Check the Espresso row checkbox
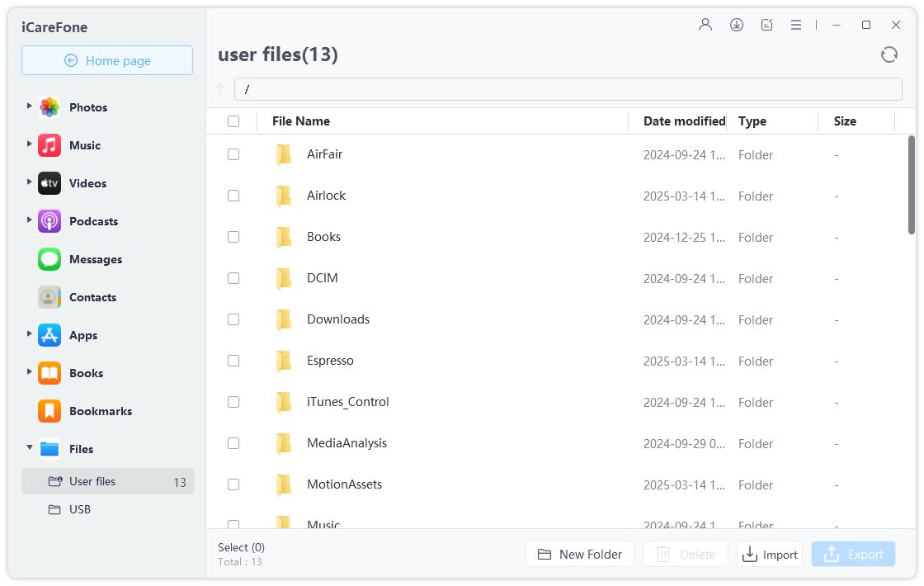 (x=233, y=361)
